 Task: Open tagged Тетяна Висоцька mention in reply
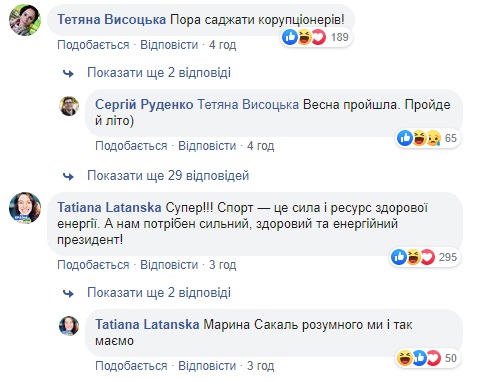248,105
